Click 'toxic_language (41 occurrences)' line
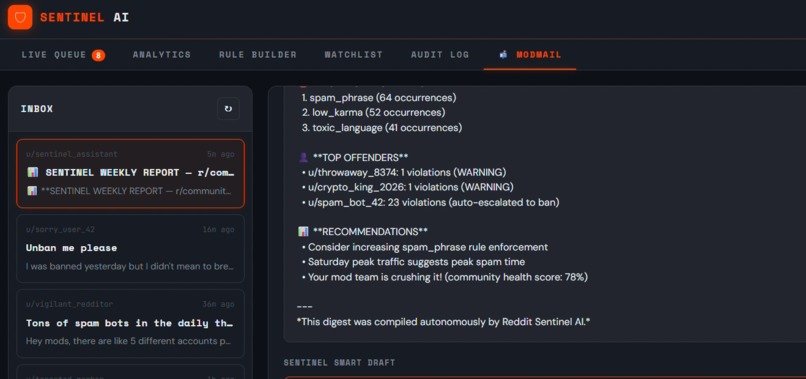Screen dimensions: 806x379 click(382, 128)
